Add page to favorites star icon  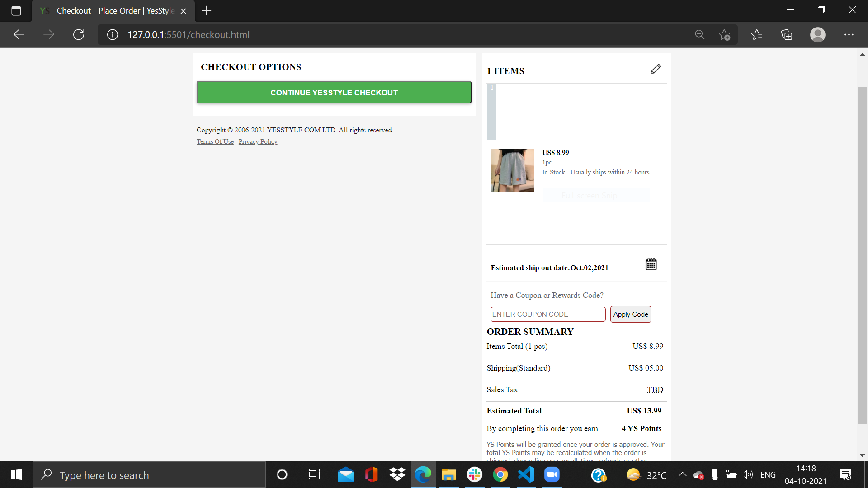tap(724, 34)
